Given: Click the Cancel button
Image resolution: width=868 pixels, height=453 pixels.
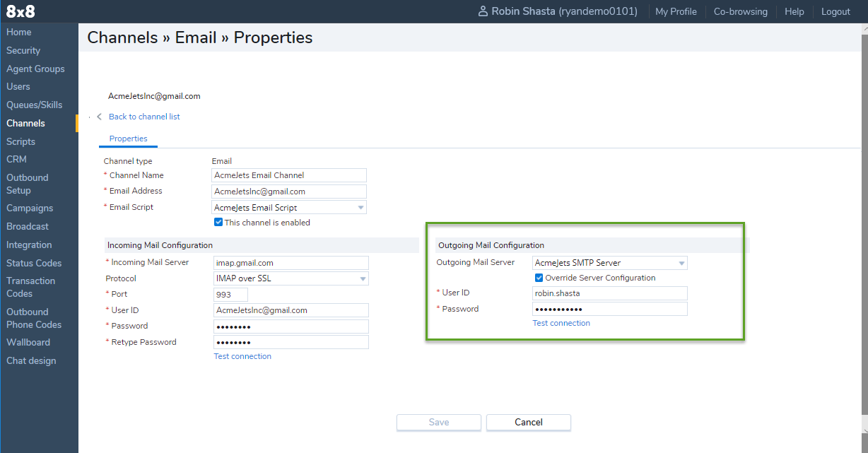Looking at the screenshot, I should 529,423.
